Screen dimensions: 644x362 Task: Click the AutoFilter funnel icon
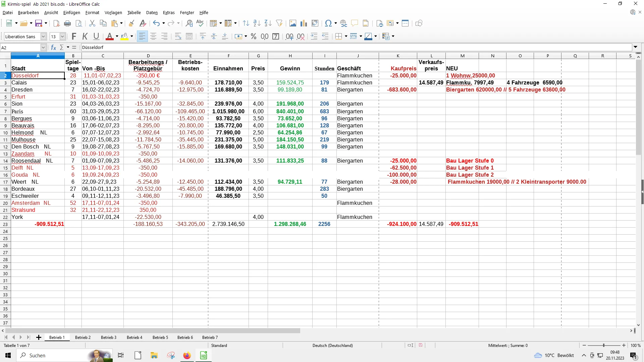tap(279, 23)
